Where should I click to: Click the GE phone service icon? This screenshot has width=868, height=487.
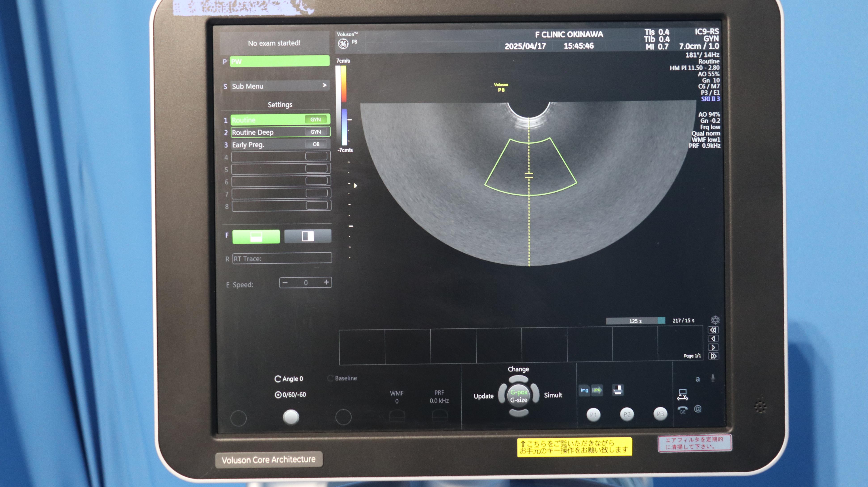(682, 410)
